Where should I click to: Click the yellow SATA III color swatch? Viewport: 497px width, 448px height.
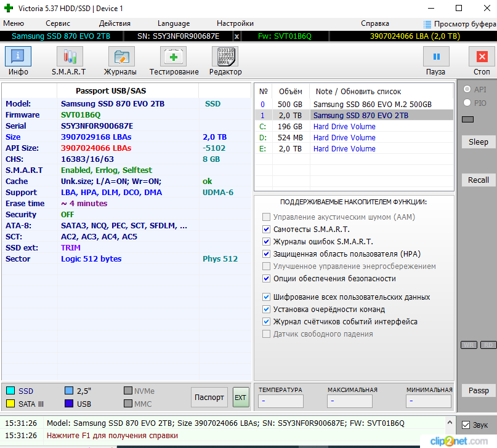click(10, 404)
